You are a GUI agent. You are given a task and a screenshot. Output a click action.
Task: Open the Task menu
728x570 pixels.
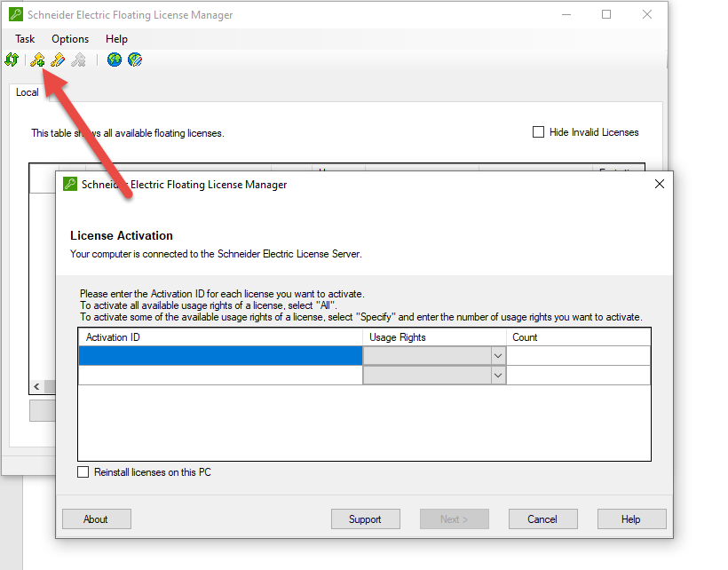click(25, 39)
